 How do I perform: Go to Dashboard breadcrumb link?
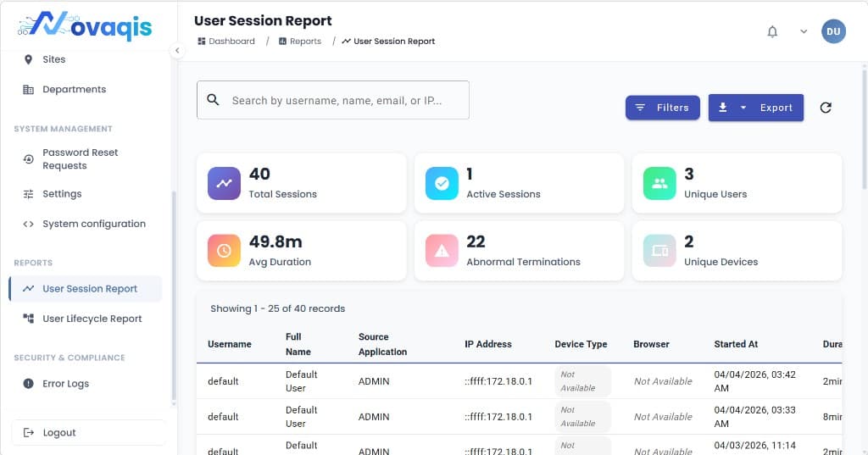point(226,41)
